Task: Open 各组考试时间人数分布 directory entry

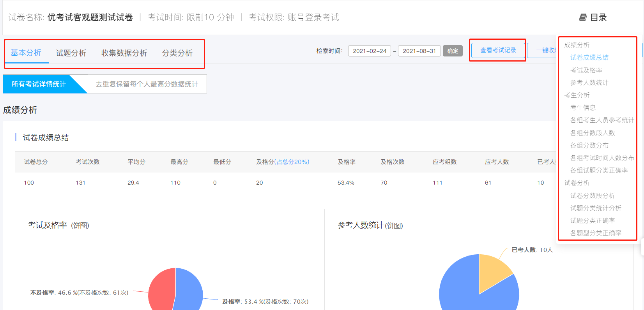Action: click(x=602, y=158)
